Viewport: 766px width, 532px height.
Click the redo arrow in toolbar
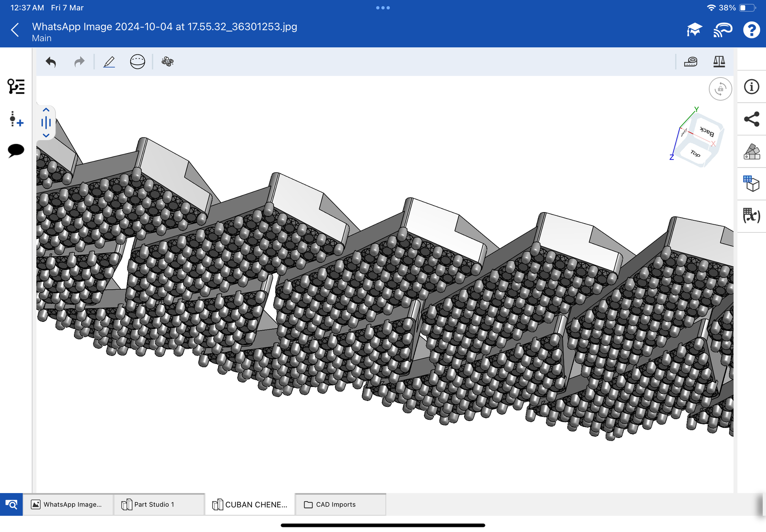pos(80,62)
